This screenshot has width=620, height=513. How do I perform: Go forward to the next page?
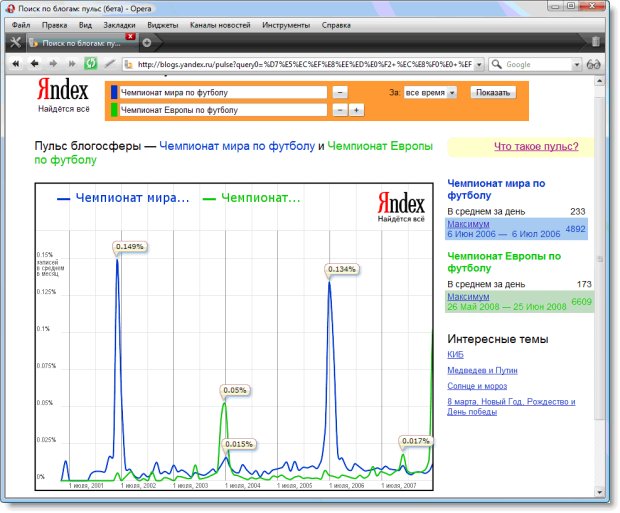(53, 63)
